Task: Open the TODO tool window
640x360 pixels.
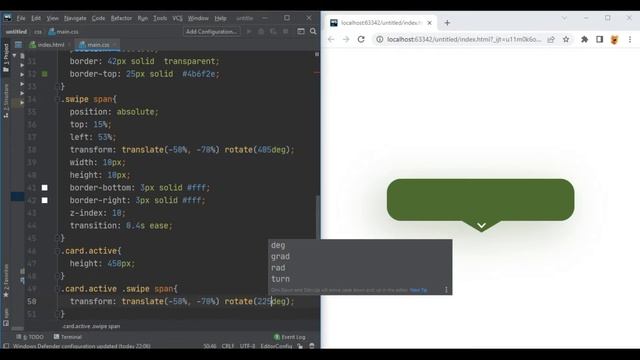Action: pyautogui.click(x=30, y=337)
